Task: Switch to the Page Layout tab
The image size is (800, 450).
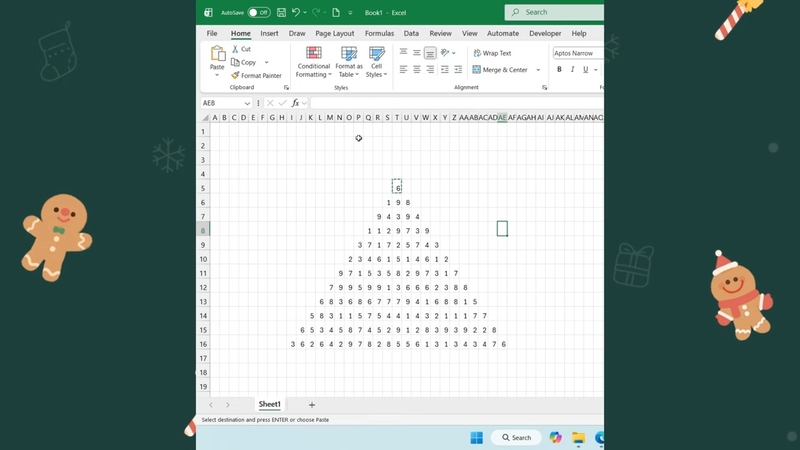Action: pos(335,33)
